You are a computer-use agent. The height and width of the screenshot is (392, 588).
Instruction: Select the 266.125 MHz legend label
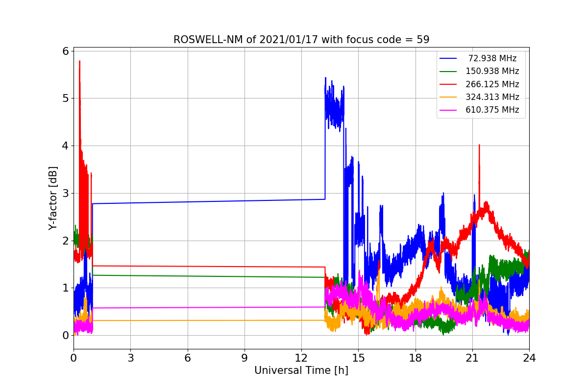(x=492, y=84)
